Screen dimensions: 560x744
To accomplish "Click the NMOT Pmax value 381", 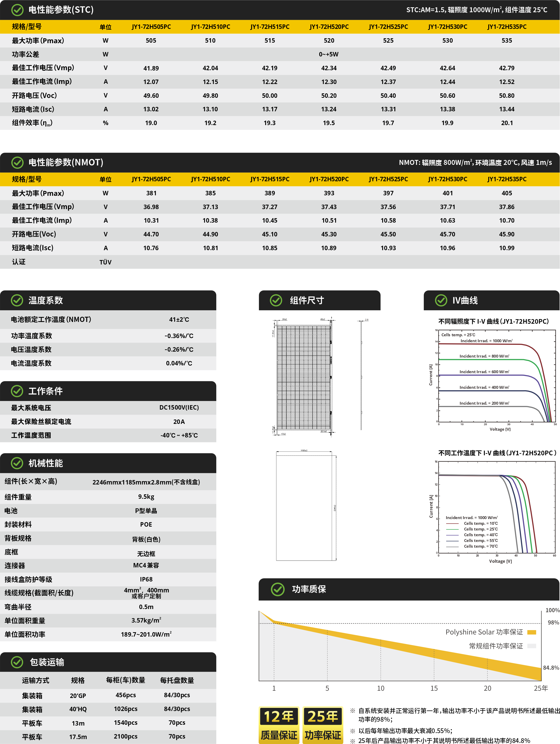I will [x=151, y=193].
